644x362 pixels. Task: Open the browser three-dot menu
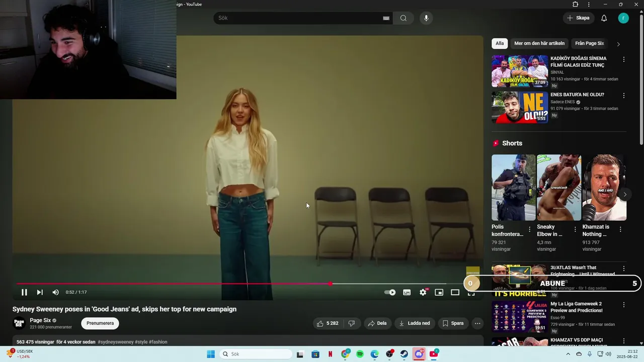pyautogui.click(x=589, y=5)
